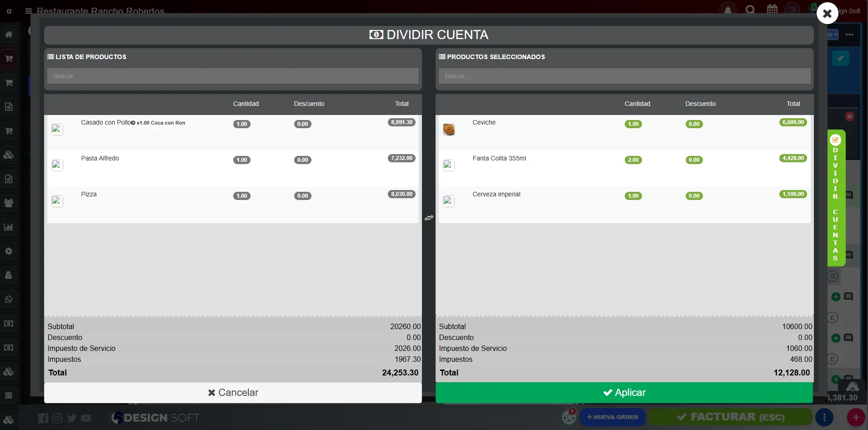The height and width of the screenshot is (430, 868).
Task: Open the settings gear sidebar icon
Action: pyautogui.click(x=9, y=251)
